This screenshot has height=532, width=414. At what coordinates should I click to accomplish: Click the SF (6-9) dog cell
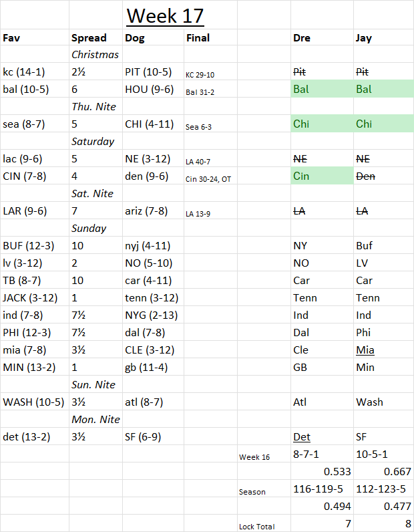(x=154, y=436)
